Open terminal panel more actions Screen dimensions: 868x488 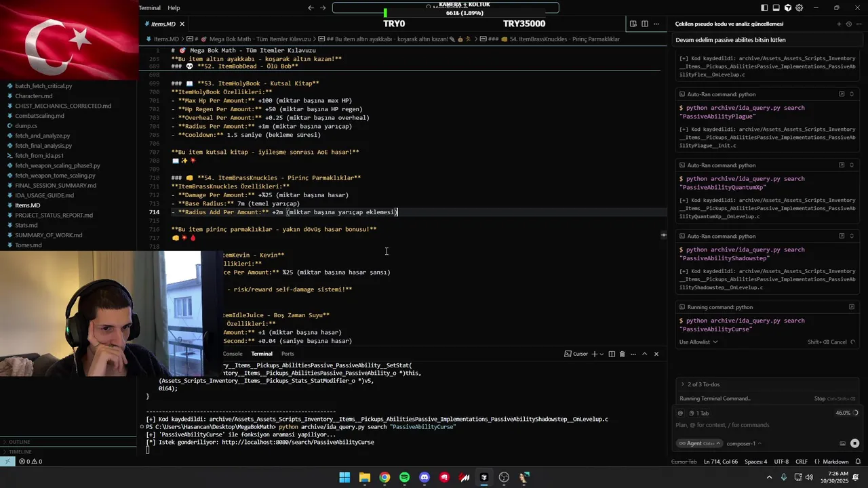633,354
